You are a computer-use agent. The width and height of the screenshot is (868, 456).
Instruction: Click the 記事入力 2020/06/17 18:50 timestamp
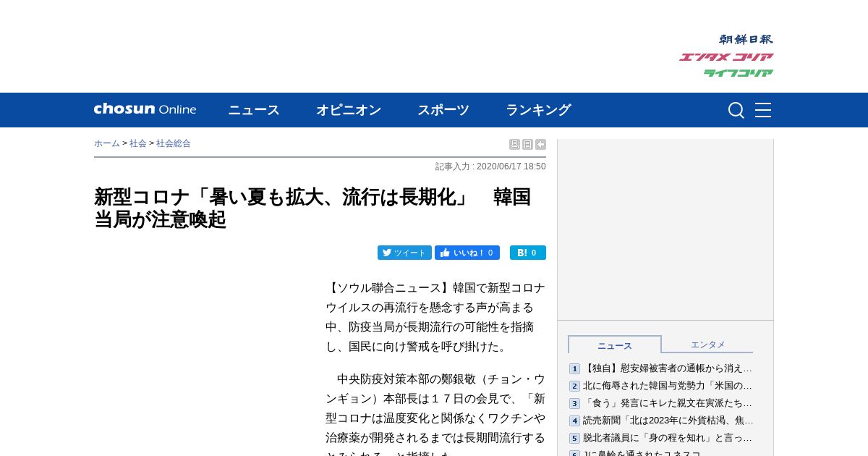[490, 166]
